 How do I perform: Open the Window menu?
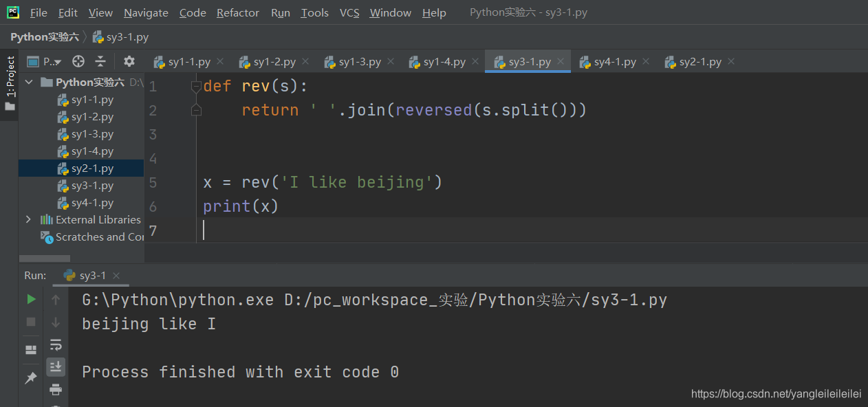pos(391,12)
